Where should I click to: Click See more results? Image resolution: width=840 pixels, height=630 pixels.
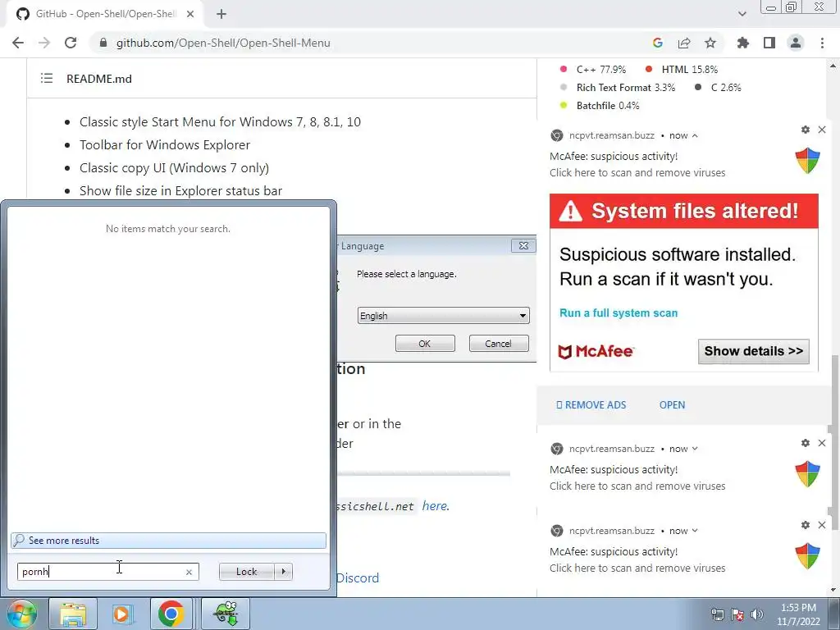click(x=168, y=541)
